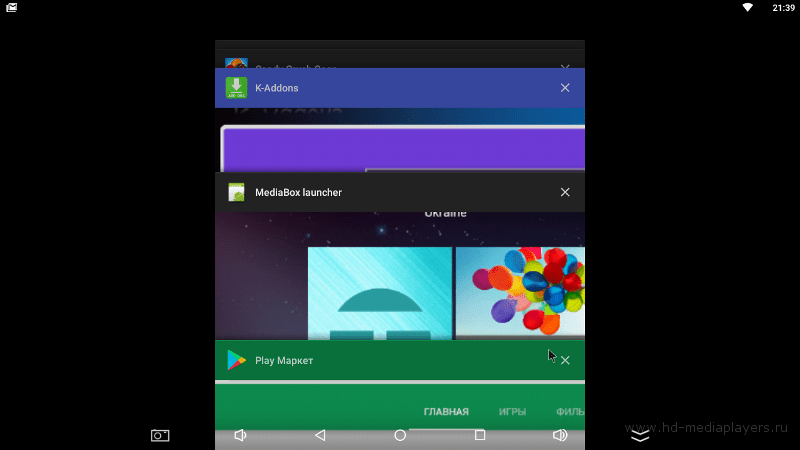
Task: Take a screenshot with camera icon
Action: coord(160,435)
